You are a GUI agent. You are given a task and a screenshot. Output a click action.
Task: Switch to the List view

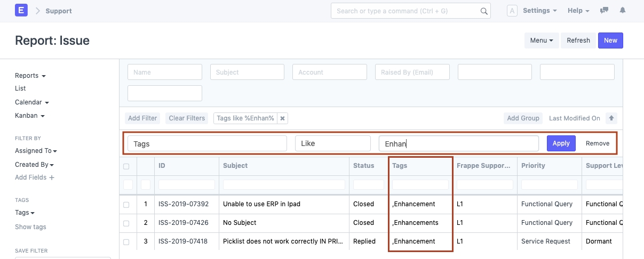click(20, 88)
